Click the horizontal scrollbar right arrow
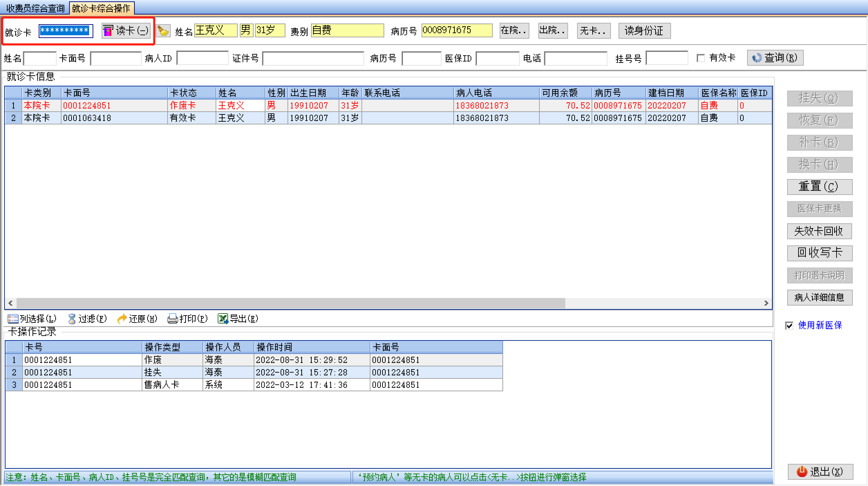This screenshot has width=868, height=486. (x=766, y=303)
